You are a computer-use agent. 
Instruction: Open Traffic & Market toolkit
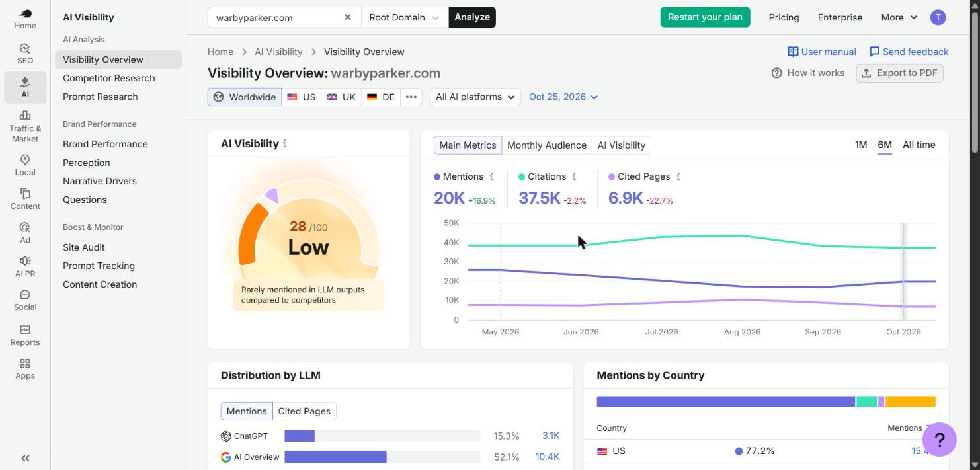[25, 127]
